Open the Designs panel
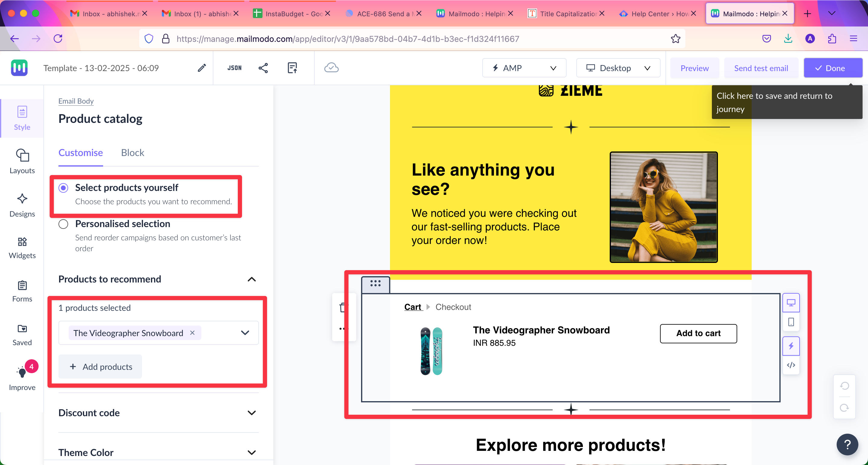 click(x=22, y=205)
